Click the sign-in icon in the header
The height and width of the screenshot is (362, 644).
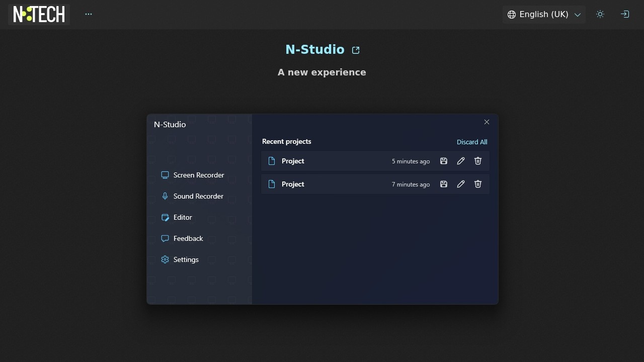click(625, 14)
